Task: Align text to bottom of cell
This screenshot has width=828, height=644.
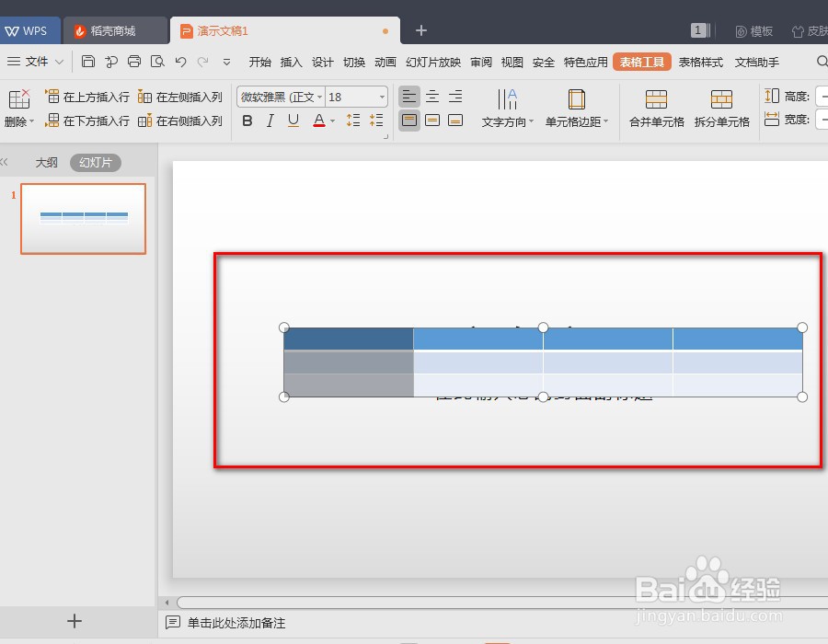Action: pos(455,121)
